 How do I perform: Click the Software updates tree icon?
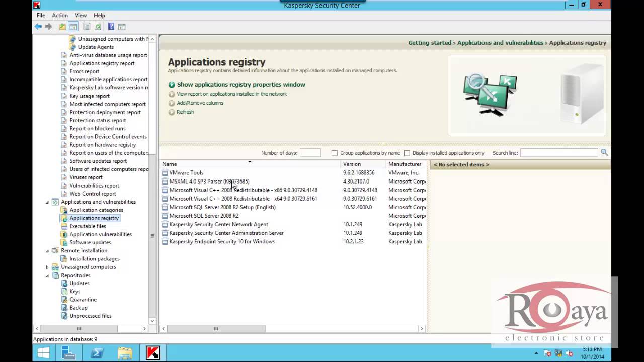[64, 242]
